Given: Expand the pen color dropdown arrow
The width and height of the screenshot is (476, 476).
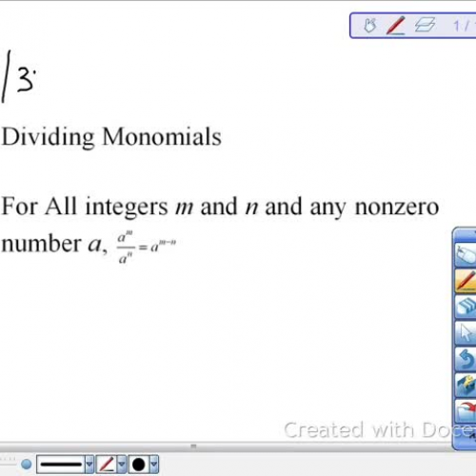Looking at the screenshot, I should [x=154, y=465].
